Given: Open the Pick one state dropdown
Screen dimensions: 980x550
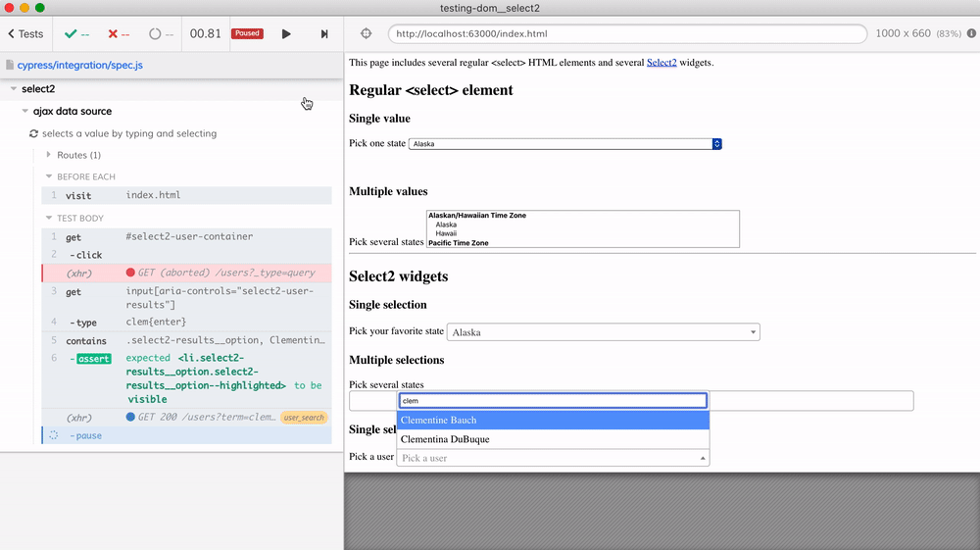Looking at the screenshot, I should [x=564, y=144].
